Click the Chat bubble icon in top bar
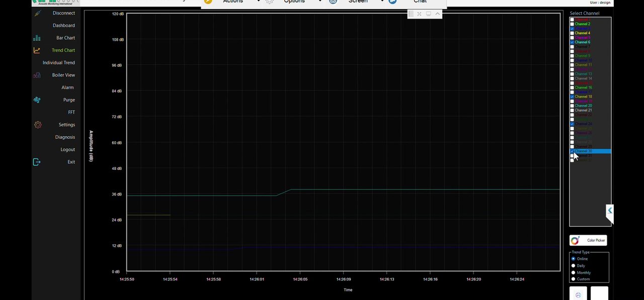 tap(392, 2)
